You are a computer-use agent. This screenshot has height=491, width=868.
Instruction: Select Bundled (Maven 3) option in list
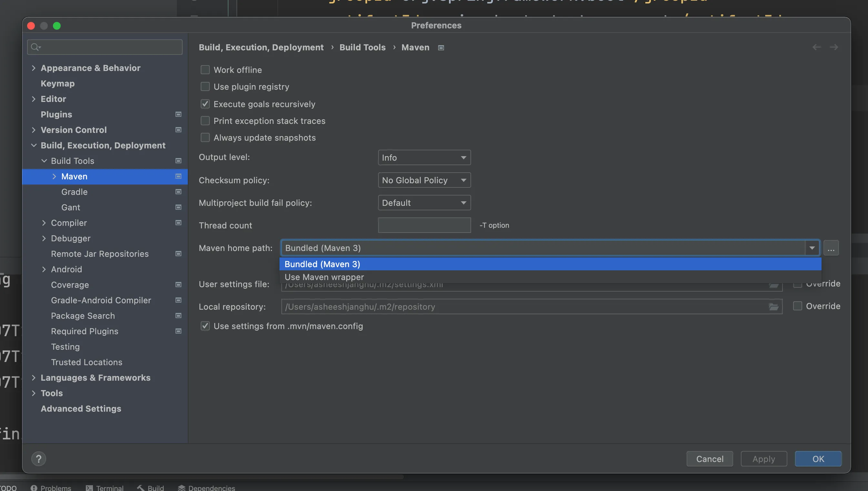coord(550,264)
